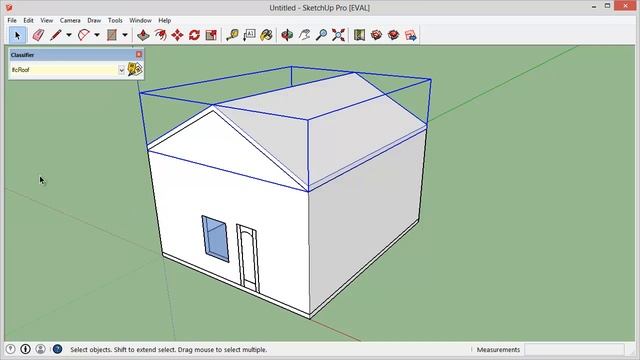Viewport: 640px width, 360px height.
Task: Click the credits info status icon
Action: [25, 349]
